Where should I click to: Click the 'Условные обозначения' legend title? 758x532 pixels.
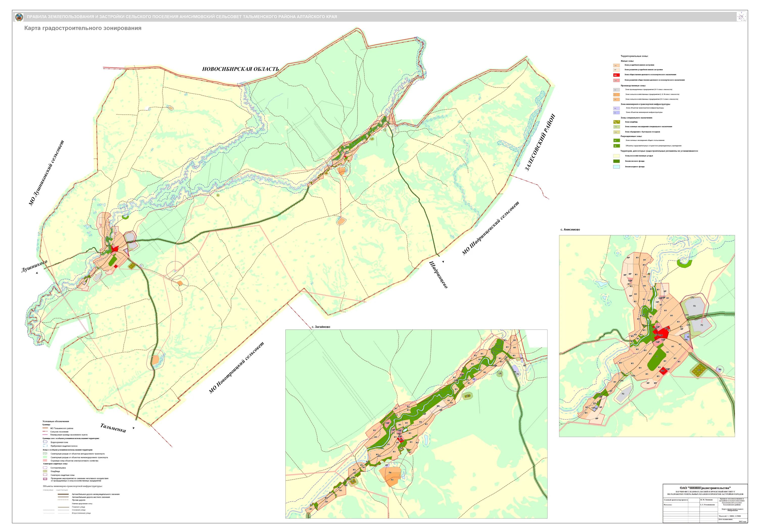pos(56,421)
